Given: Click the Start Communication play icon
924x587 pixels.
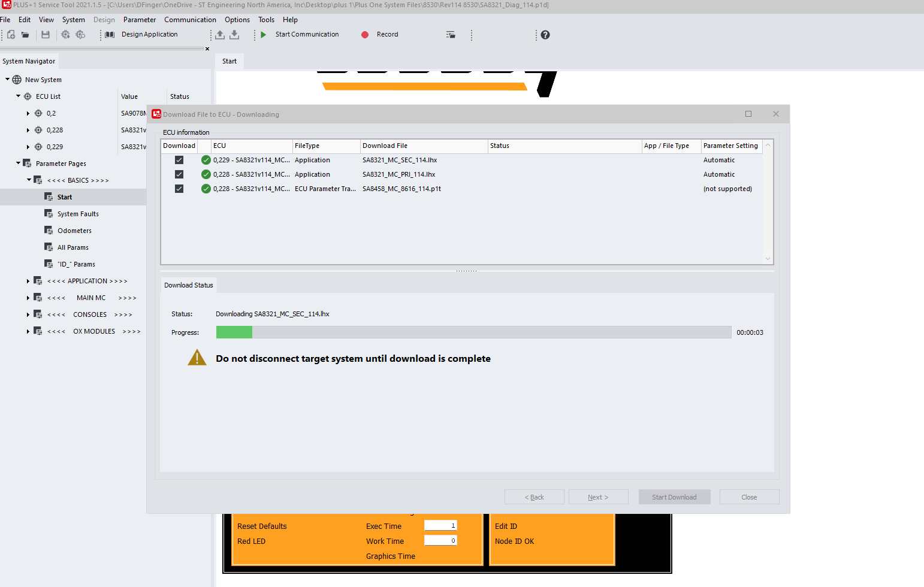Looking at the screenshot, I should (264, 34).
